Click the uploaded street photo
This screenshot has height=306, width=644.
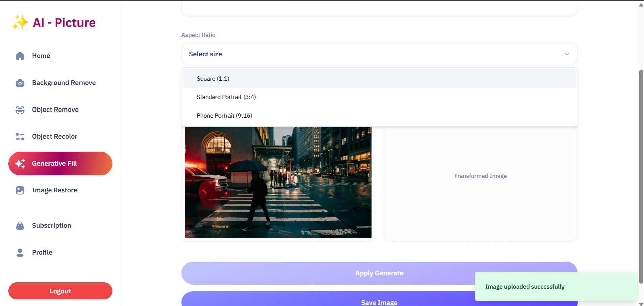click(278, 182)
